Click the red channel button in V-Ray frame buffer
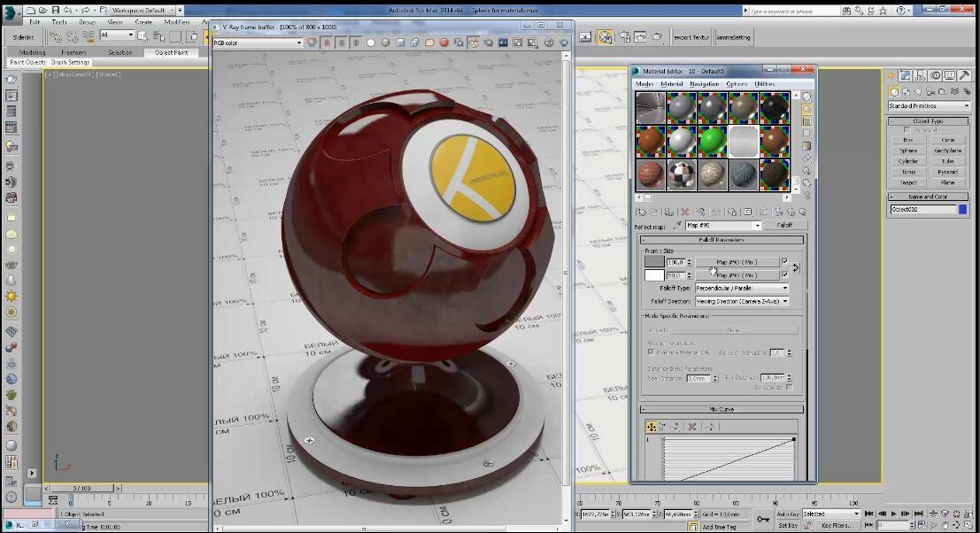The width and height of the screenshot is (980, 533). (x=327, y=42)
